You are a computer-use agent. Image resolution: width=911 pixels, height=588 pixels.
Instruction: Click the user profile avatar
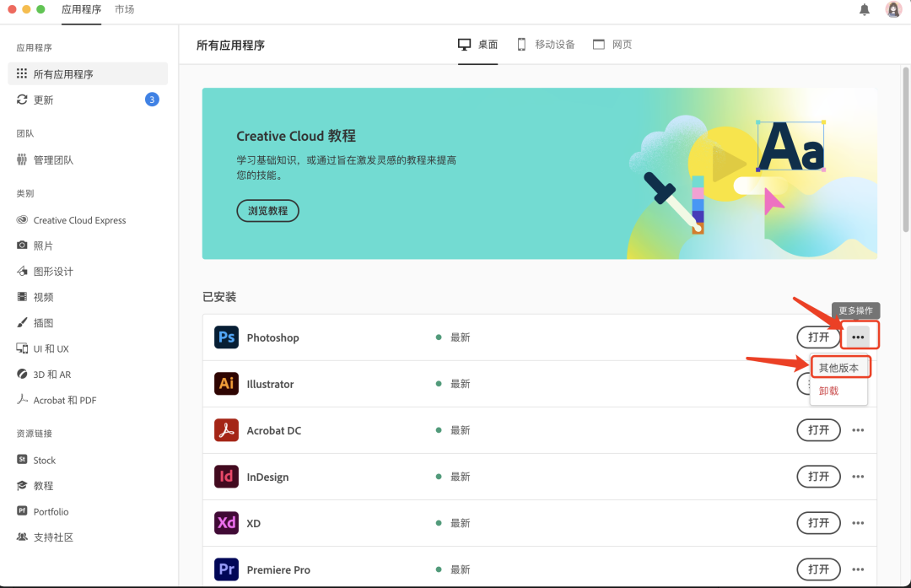click(893, 9)
